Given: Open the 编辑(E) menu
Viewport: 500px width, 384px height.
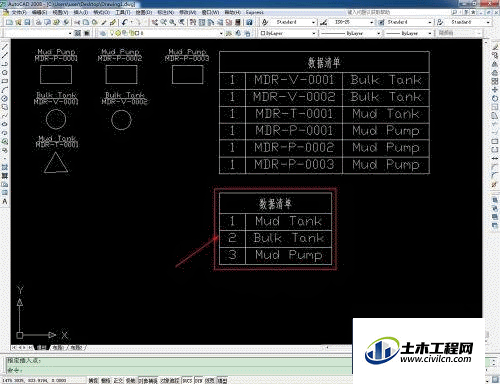Looking at the screenshot, I should (x=39, y=12).
